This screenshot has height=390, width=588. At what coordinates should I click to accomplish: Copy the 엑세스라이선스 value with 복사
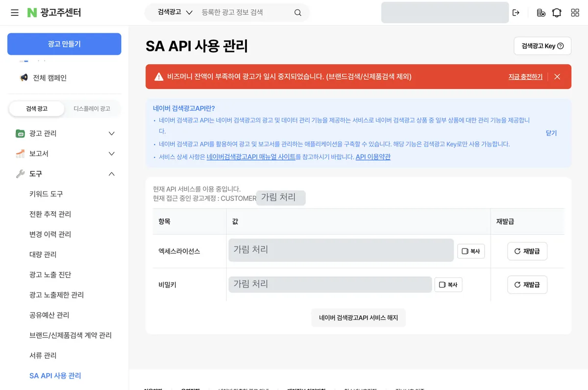point(471,251)
